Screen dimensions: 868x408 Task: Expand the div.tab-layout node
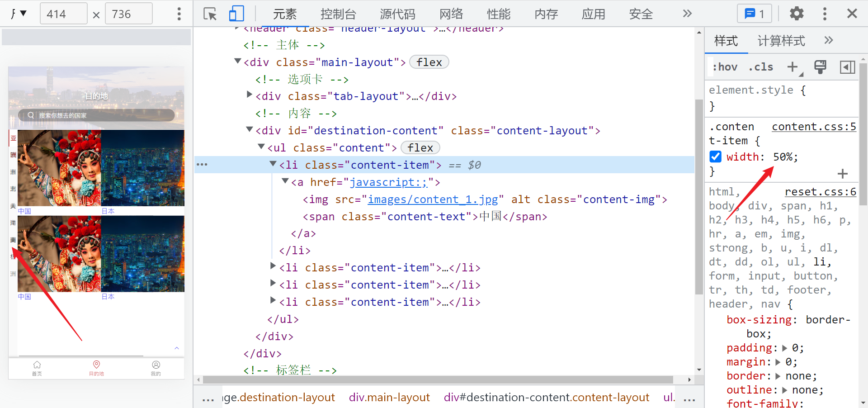tap(249, 95)
